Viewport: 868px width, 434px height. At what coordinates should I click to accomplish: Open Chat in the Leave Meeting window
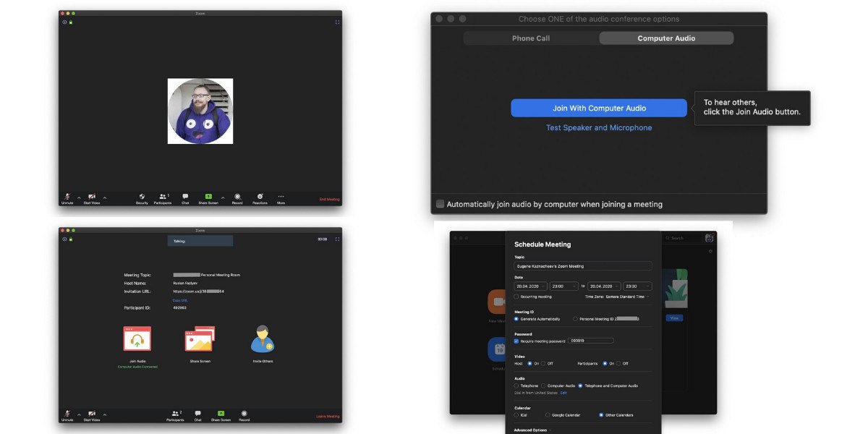197,416
